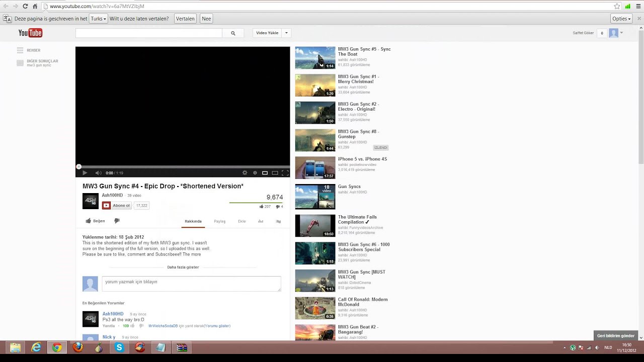Screen dimensions: 644x362
Task: Click Geri bildirim gönder feedback button
Action: point(616,336)
